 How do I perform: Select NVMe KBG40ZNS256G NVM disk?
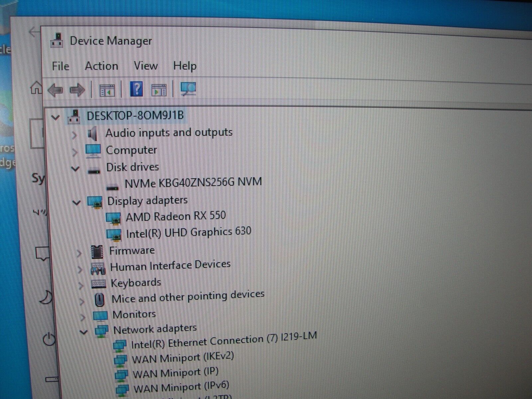pos(193,182)
